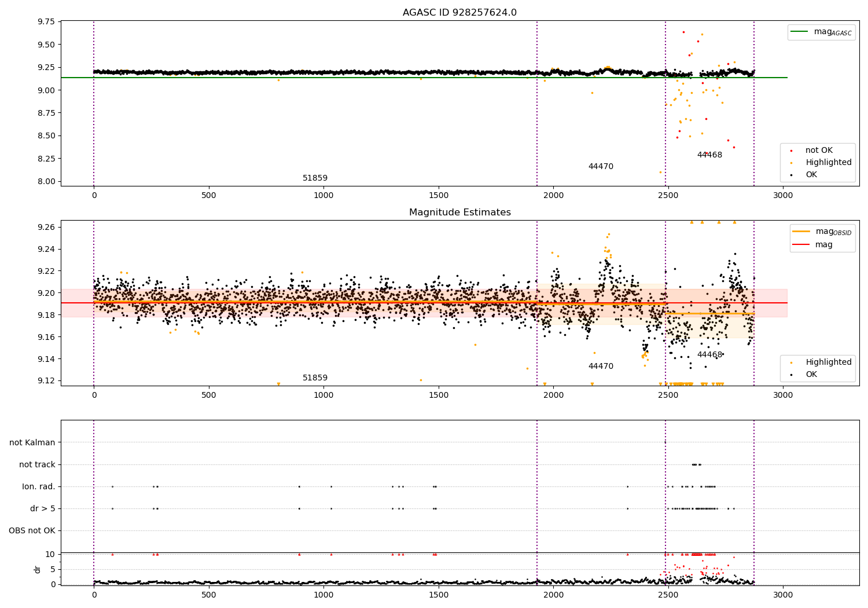Click the 'dr > 5' y-axis label
Screen dimensions: 868x608
[43, 509]
